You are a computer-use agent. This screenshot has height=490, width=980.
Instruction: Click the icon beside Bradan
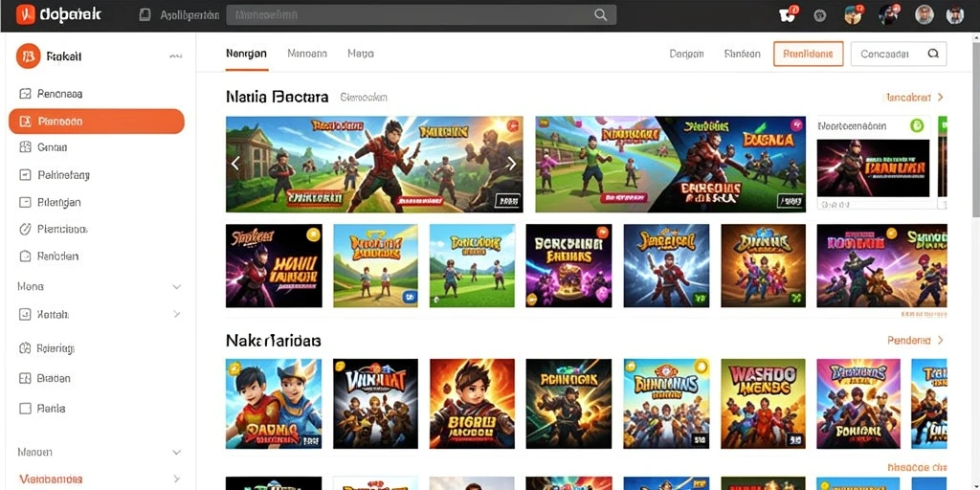pyautogui.click(x=25, y=378)
